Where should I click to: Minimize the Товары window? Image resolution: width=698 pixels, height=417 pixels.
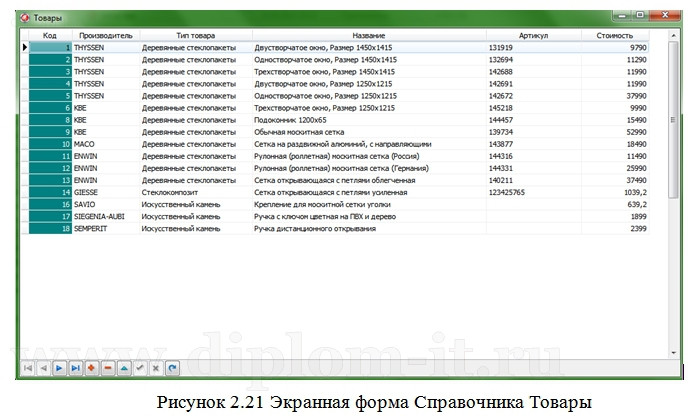tap(622, 16)
